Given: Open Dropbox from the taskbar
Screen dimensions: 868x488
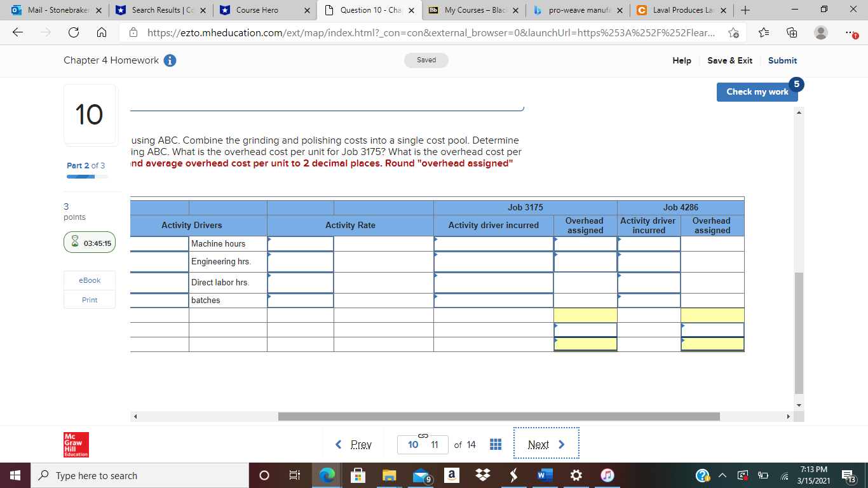Looking at the screenshot, I should [x=482, y=475].
